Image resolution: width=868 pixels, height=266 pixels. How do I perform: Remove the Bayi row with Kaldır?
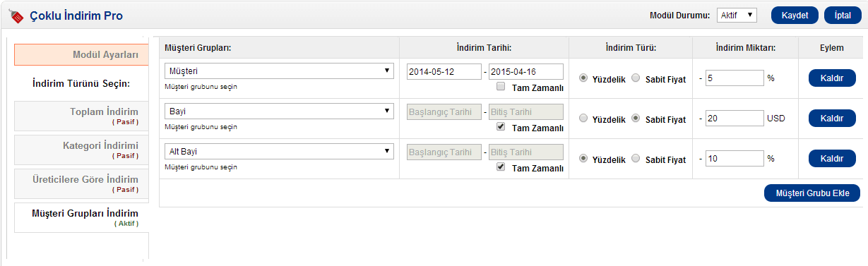832,119
